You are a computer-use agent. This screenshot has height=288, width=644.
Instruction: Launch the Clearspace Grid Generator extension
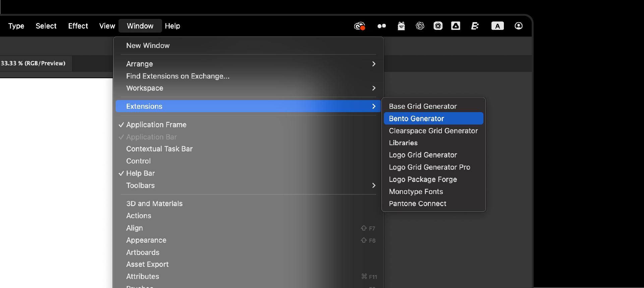coord(433,131)
